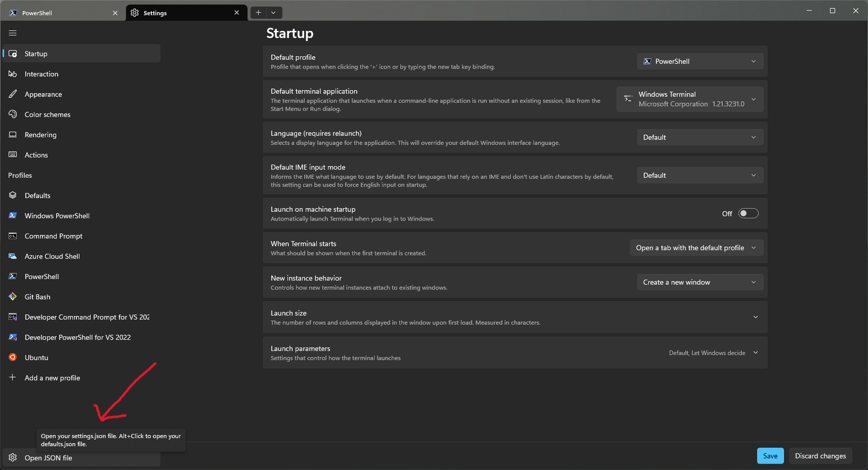
Task: Click the Ubuntu logo icon
Action: point(13,358)
